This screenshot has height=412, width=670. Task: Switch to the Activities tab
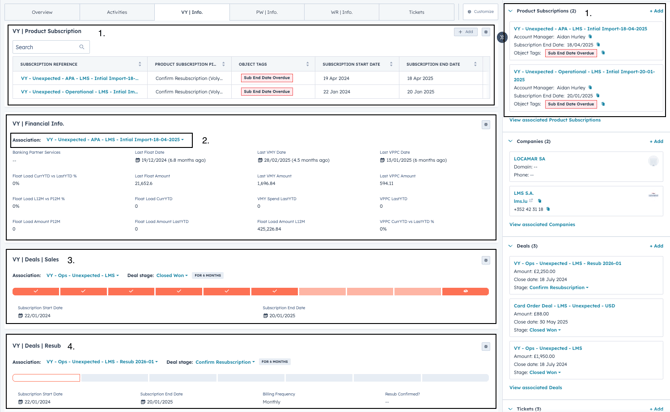coord(117,12)
